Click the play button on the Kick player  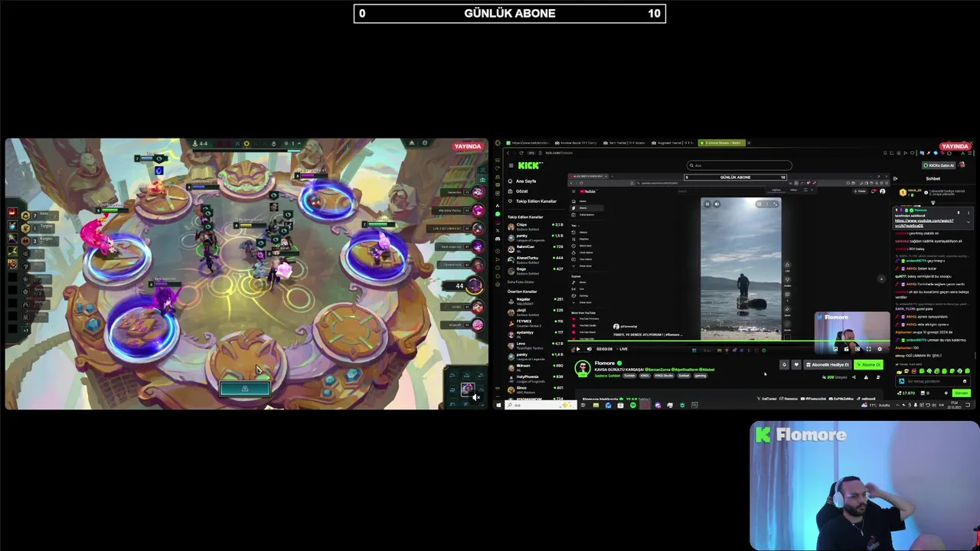[578, 349]
